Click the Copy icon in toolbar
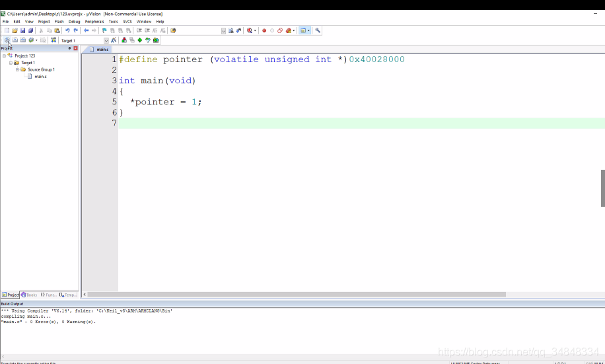Screen dimensions: 605x364 [x=50, y=30]
